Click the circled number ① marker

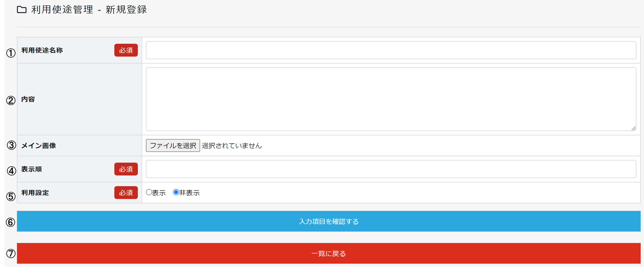[11, 53]
